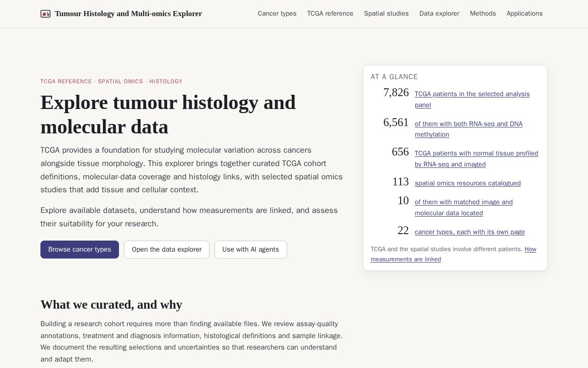The image size is (588, 368).
Task: Click the Browse cancer types button
Action: click(79, 249)
